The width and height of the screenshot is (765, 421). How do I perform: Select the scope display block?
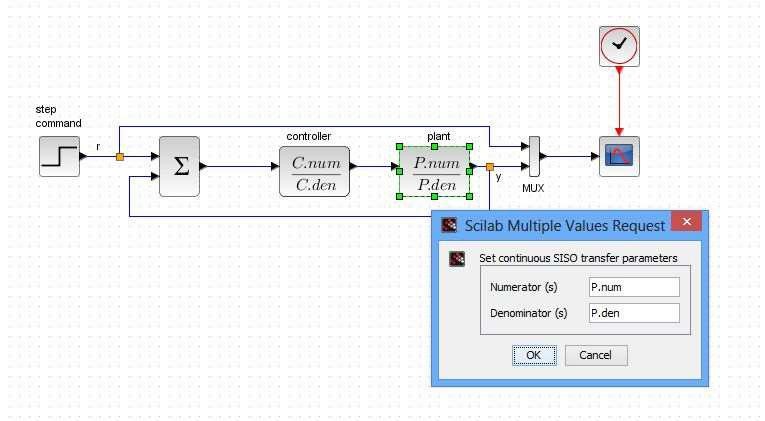(619, 156)
